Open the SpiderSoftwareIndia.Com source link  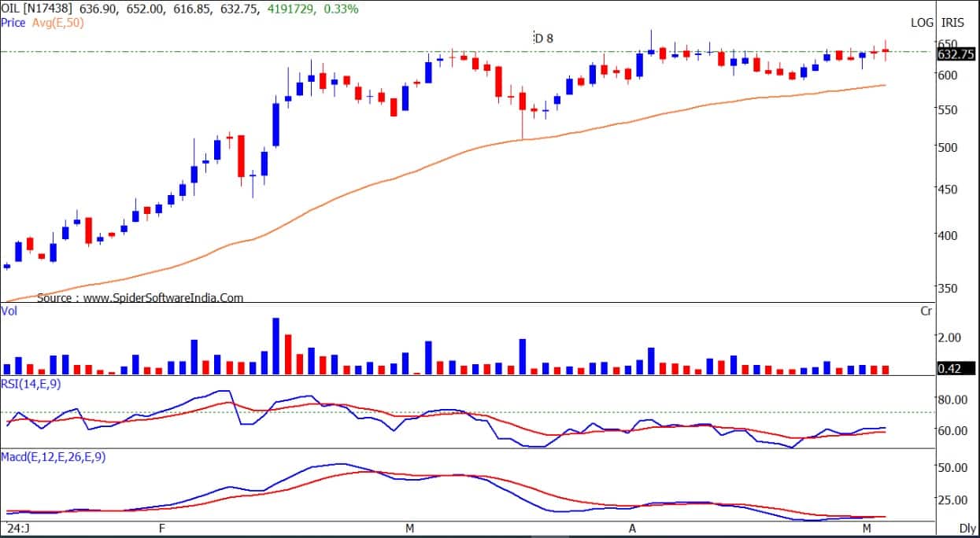pyautogui.click(x=162, y=298)
